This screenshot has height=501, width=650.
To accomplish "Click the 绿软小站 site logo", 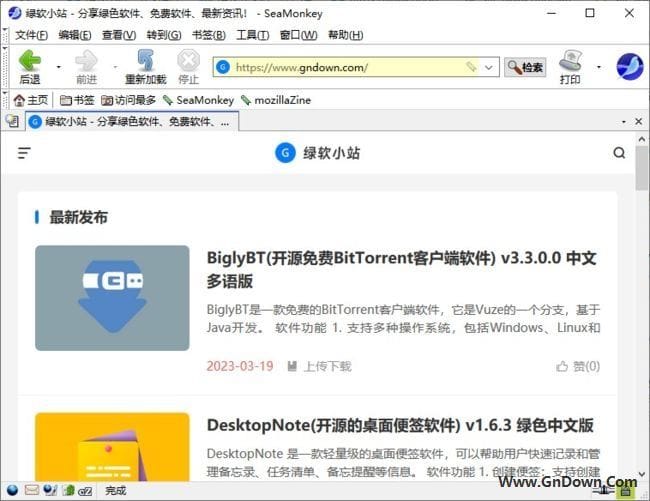I will click(x=318, y=153).
